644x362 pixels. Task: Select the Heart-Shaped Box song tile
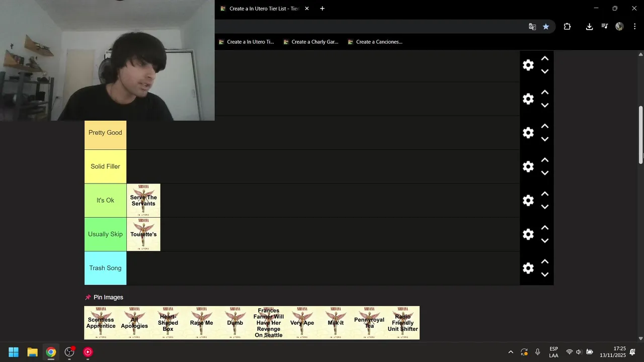[x=168, y=323]
